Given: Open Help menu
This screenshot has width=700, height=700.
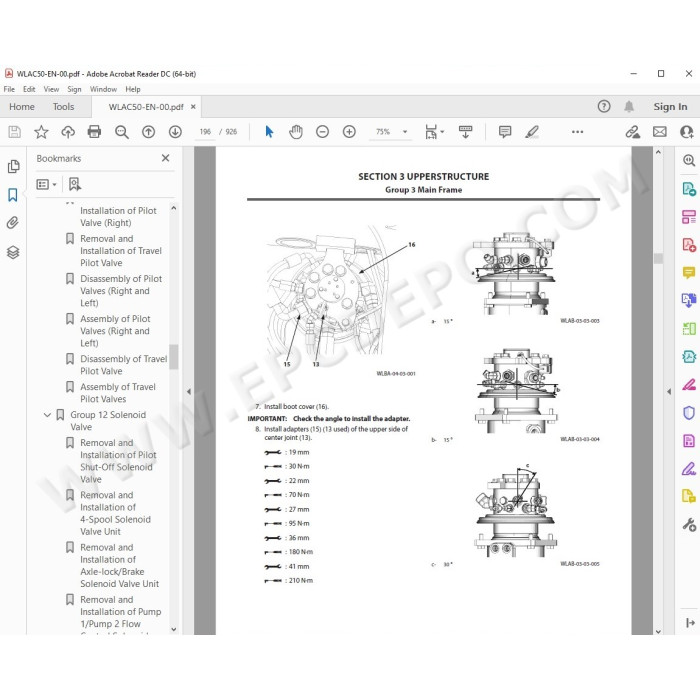Looking at the screenshot, I should pyautogui.click(x=133, y=89).
